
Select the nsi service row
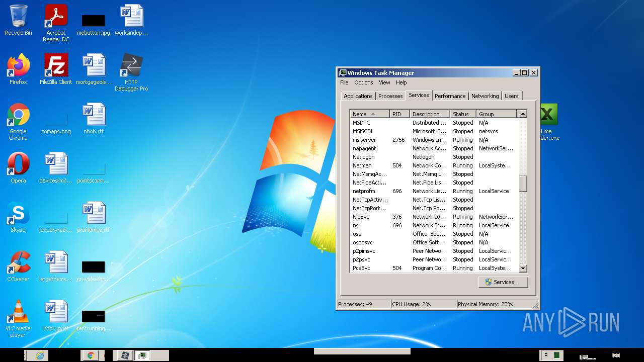(x=434, y=225)
